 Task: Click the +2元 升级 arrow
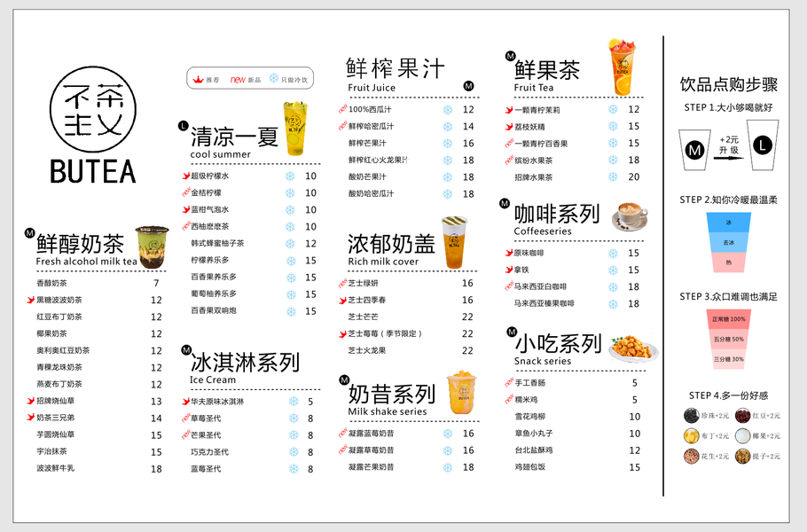[x=728, y=158]
